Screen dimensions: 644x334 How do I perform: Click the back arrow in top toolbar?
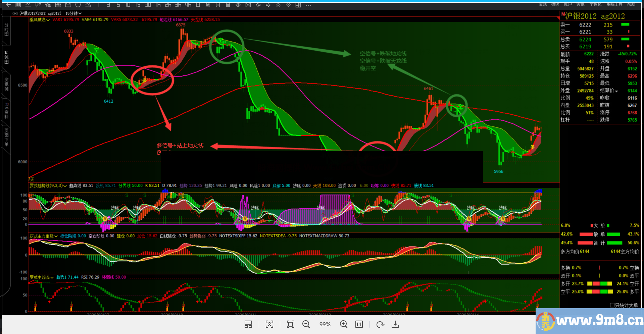(x=8, y=5)
